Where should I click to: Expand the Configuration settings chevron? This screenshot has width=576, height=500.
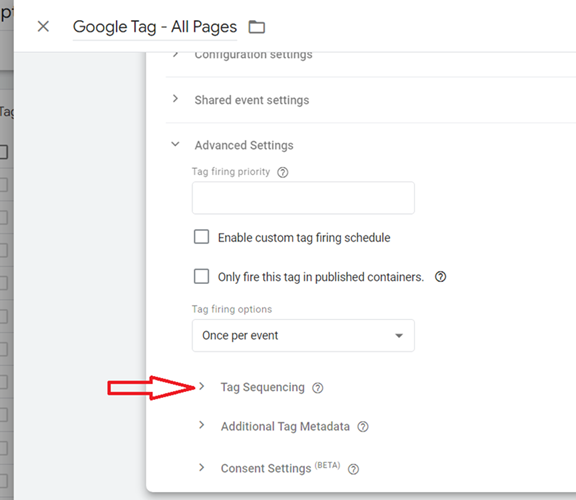coord(176,54)
